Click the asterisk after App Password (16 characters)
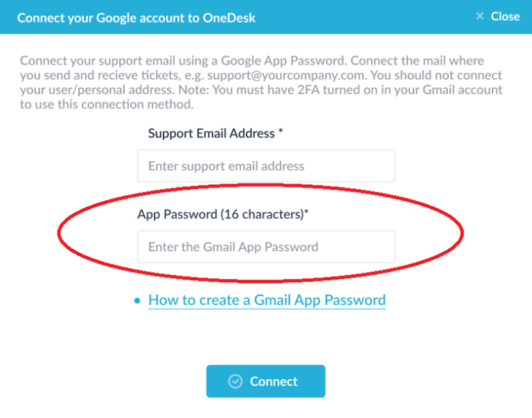The height and width of the screenshot is (418, 532). 307,213
